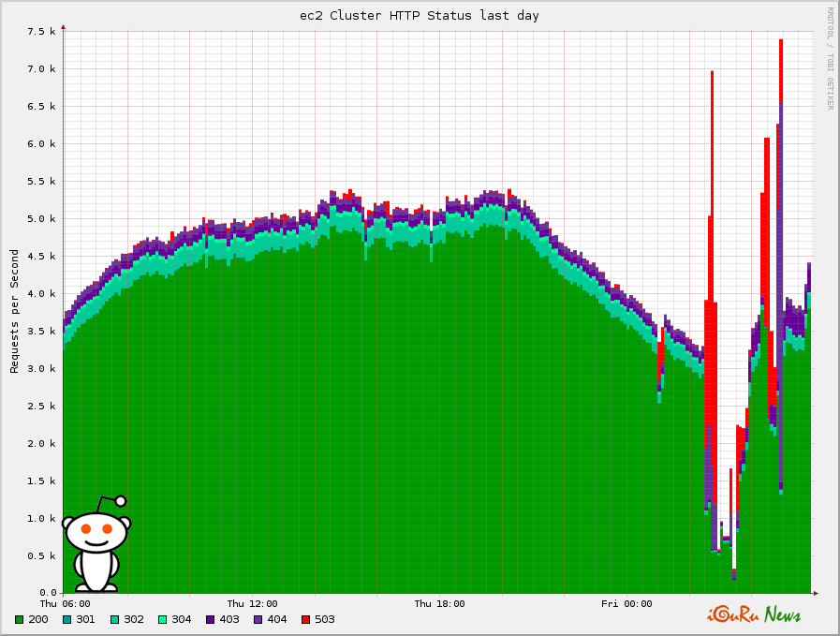Screen dimensions: 840x636
Task: Select the 403 legend color box
Action: pos(210,619)
